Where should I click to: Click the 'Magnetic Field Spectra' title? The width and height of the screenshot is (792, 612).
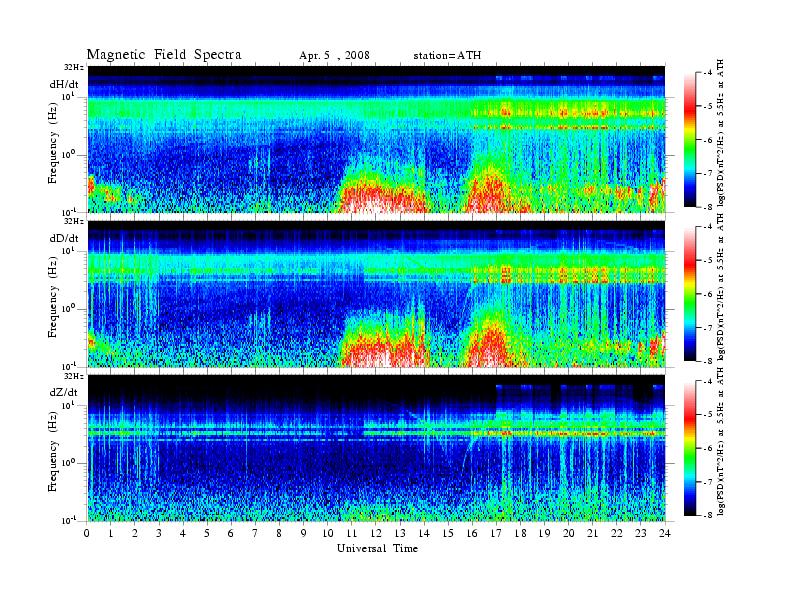click(x=164, y=55)
